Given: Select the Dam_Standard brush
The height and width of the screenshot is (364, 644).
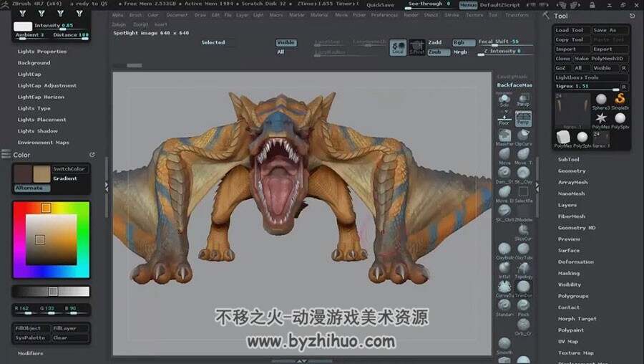Looking at the screenshot, I should click(x=504, y=174).
